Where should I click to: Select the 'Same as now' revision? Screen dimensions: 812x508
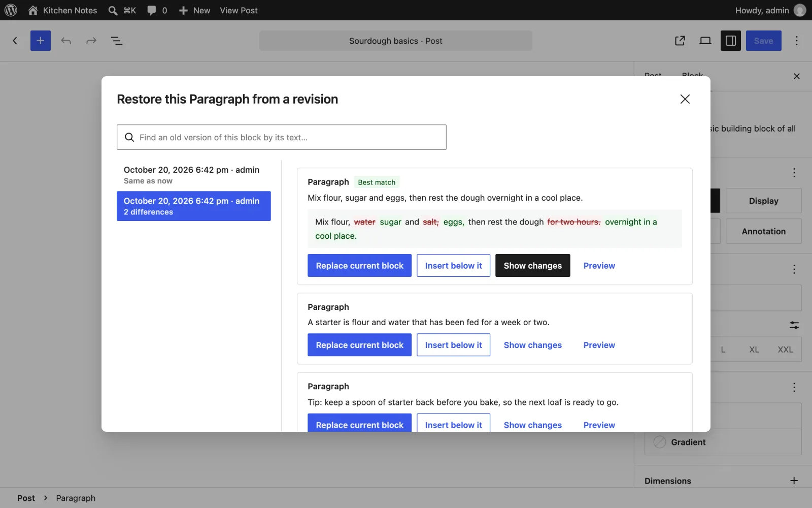(x=194, y=175)
